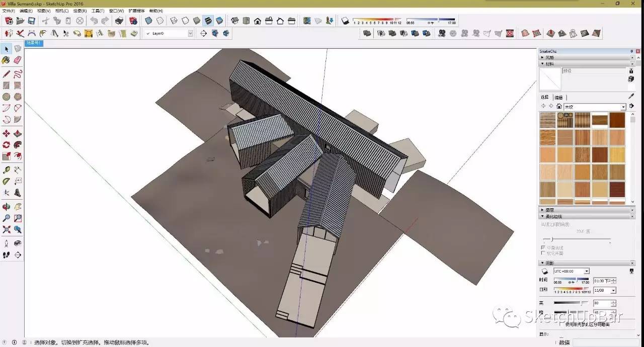Toggle the smooth normals checkbox

[543, 247]
